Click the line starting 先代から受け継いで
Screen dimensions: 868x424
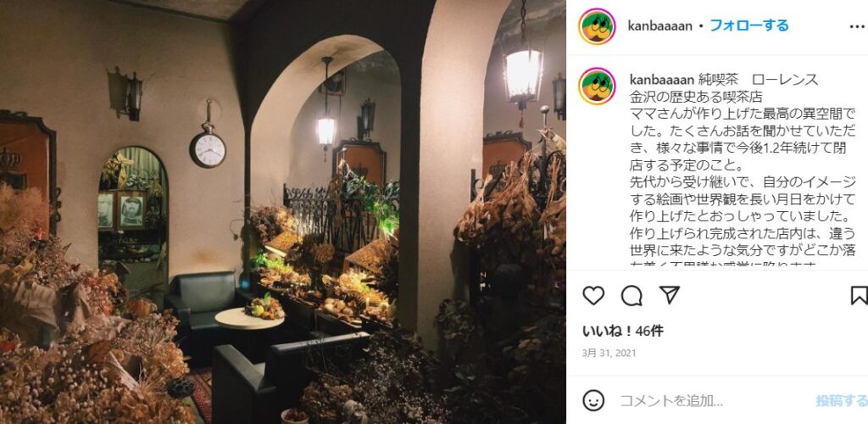pyautogui.click(x=742, y=182)
